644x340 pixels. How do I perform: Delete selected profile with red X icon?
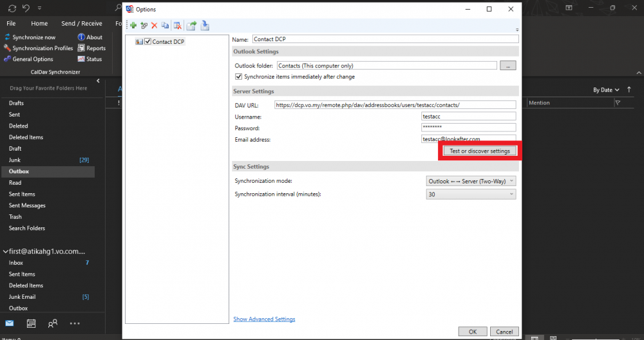click(x=154, y=26)
